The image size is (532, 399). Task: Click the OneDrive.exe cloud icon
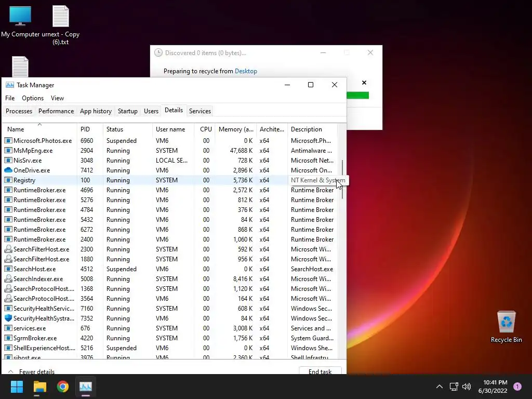pyautogui.click(x=8, y=170)
